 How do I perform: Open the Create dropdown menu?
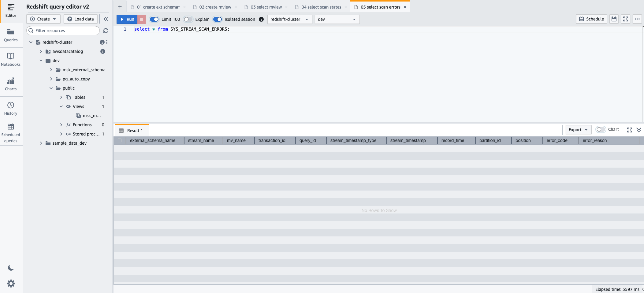(x=43, y=19)
